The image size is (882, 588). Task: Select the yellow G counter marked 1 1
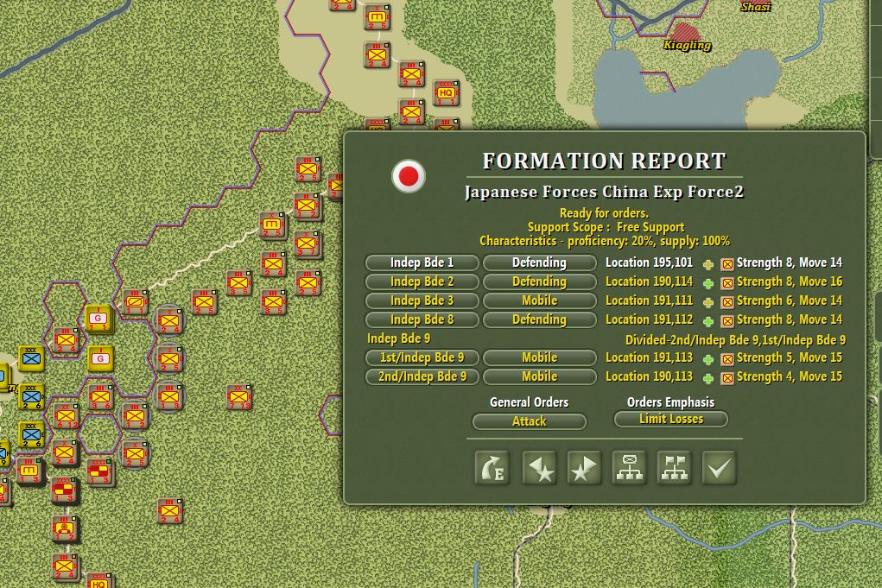point(98,319)
